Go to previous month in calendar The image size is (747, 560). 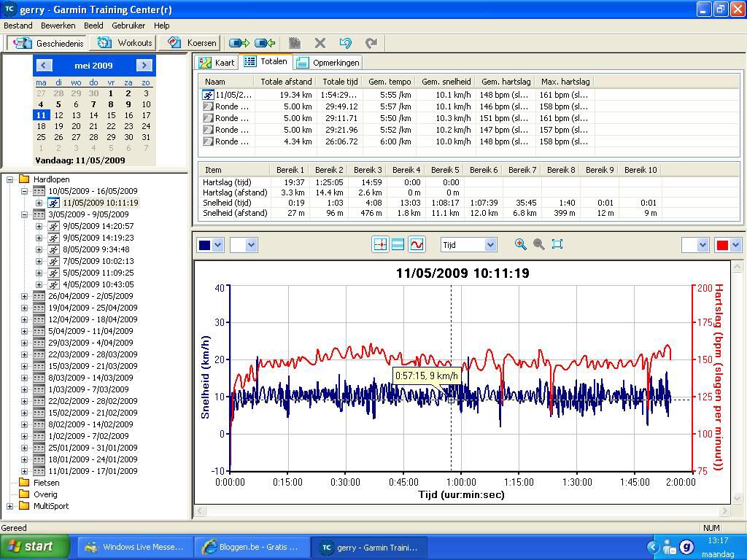pyautogui.click(x=44, y=65)
